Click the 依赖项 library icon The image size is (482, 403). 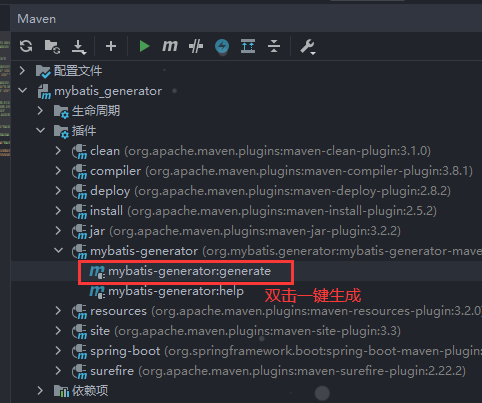coord(61,391)
